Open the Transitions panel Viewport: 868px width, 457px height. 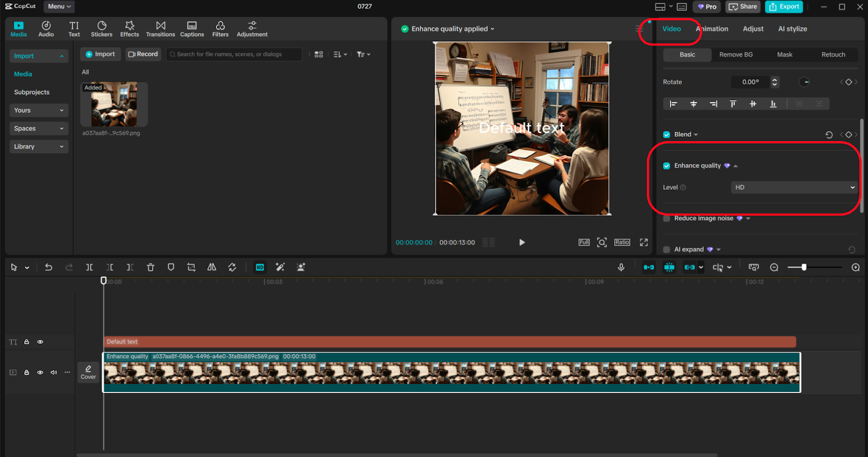click(160, 29)
